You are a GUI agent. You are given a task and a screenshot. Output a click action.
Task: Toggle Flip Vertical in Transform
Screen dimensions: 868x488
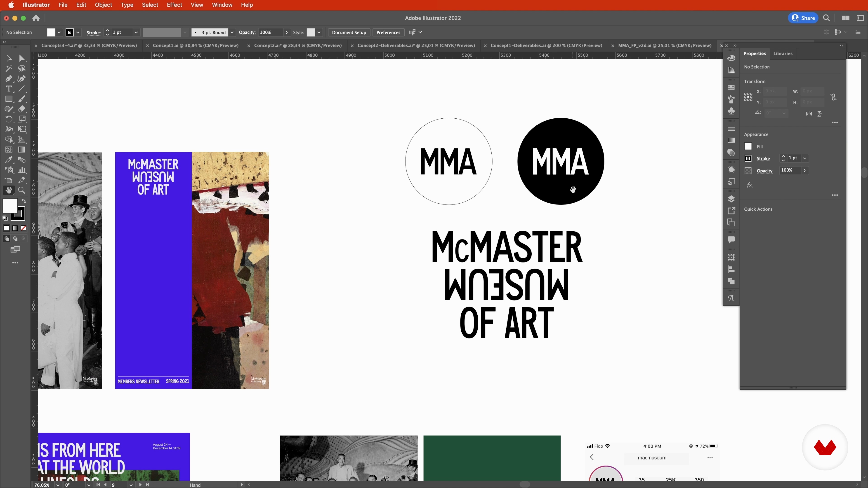[x=819, y=114]
